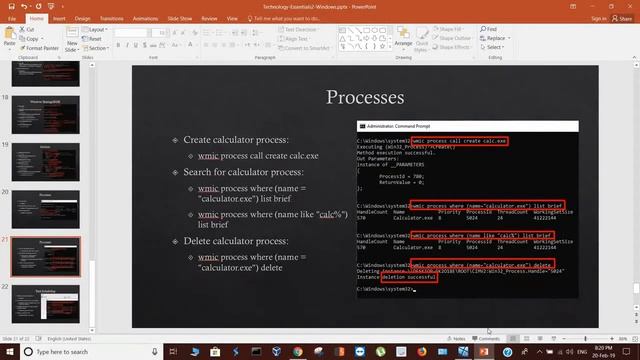Open the Shape Effects dropdown

click(x=452, y=47)
